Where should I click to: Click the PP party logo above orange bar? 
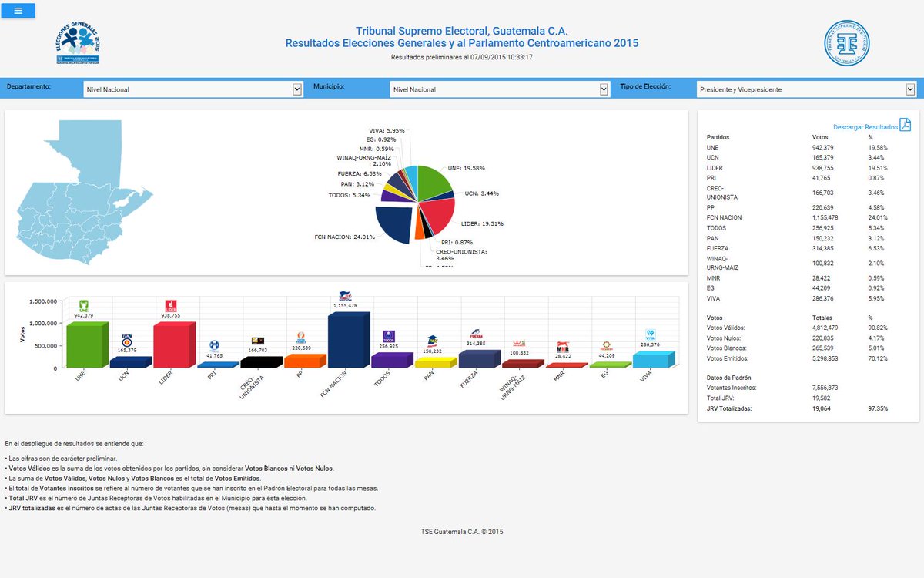tap(301, 338)
